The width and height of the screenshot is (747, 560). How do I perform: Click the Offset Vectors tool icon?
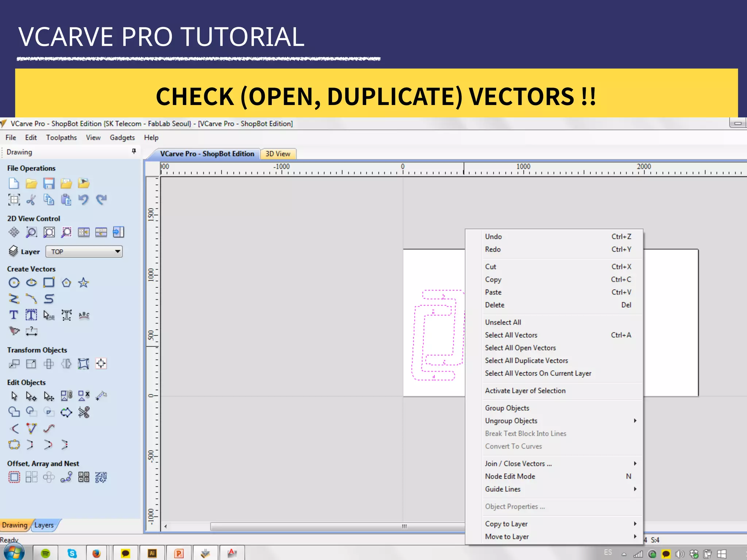tap(14, 477)
